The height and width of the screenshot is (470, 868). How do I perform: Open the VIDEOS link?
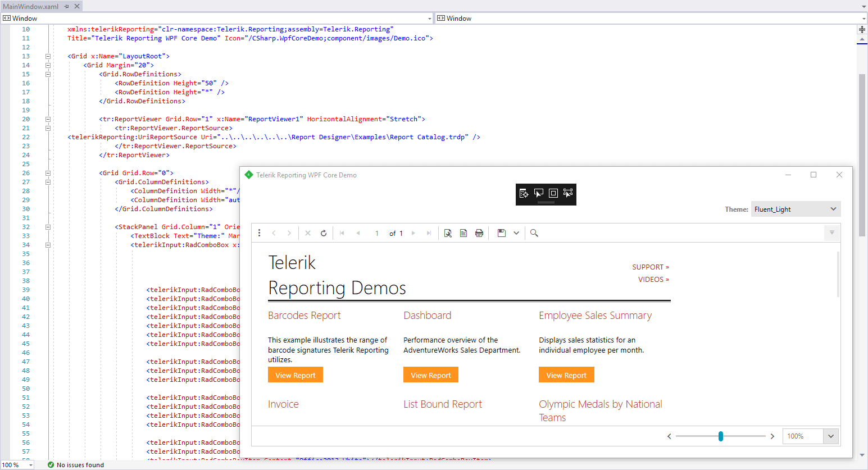tap(653, 280)
